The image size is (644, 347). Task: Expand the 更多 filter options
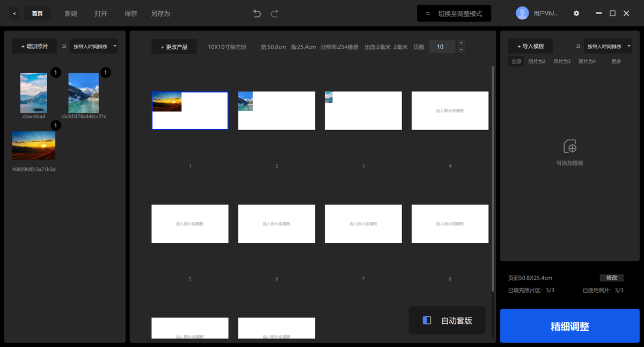click(x=616, y=61)
